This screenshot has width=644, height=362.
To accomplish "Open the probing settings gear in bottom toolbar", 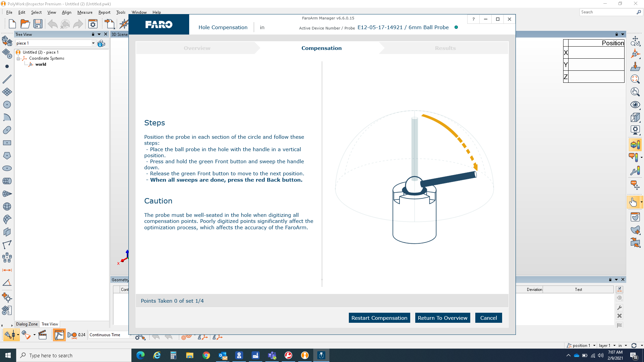I will [x=140, y=337].
